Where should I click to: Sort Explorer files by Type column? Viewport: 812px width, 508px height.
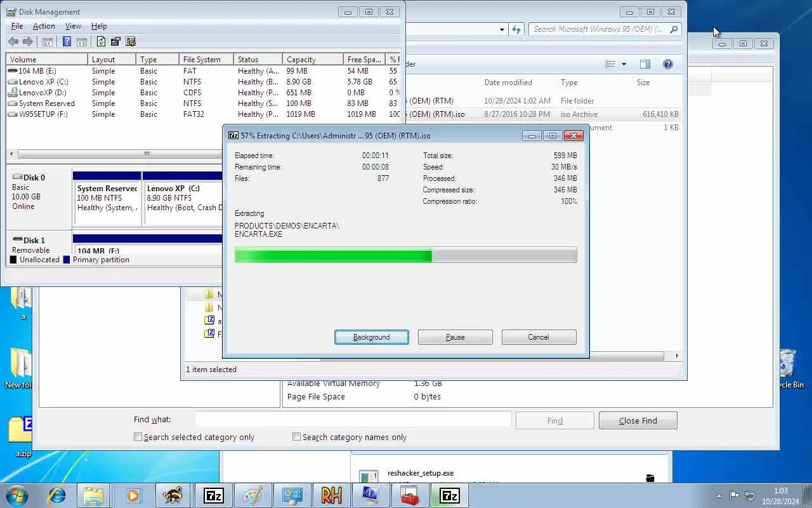click(x=594, y=83)
